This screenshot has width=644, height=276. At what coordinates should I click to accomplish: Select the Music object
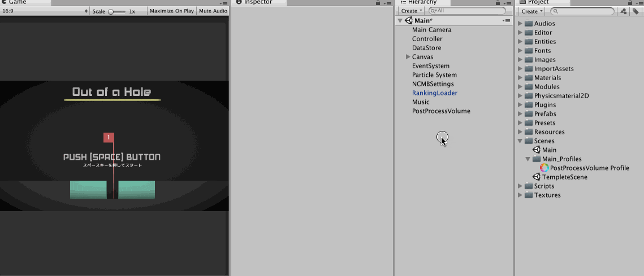coord(421,102)
